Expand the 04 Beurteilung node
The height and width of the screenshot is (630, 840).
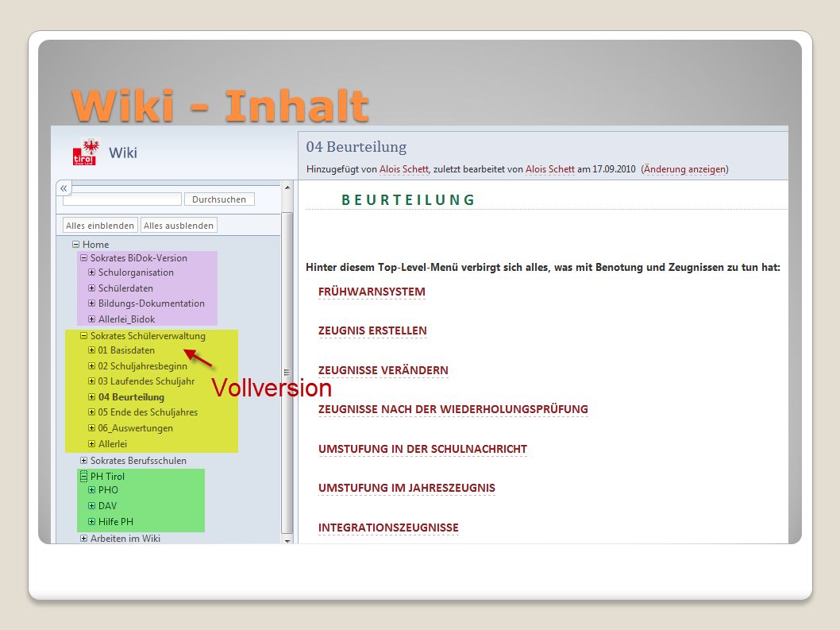coord(91,397)
